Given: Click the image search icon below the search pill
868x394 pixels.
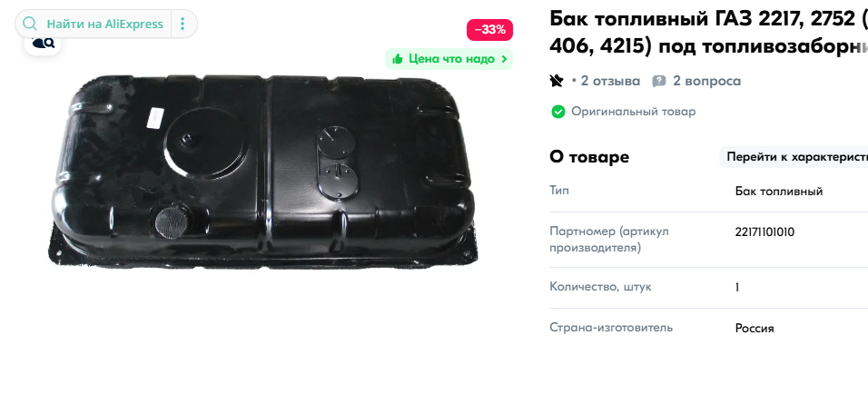Looking at the screenshot, I should coord(44,44).
